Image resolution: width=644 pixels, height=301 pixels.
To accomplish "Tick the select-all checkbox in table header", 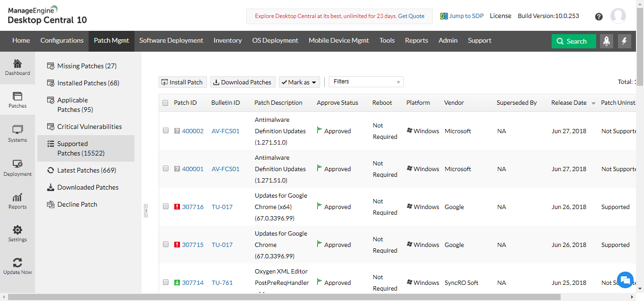I will tap(165, 103).
